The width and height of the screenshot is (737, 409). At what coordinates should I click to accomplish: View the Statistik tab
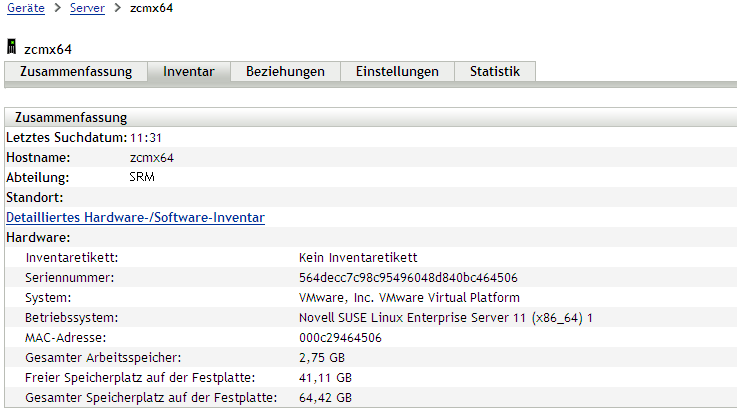[x=494, y=71]
